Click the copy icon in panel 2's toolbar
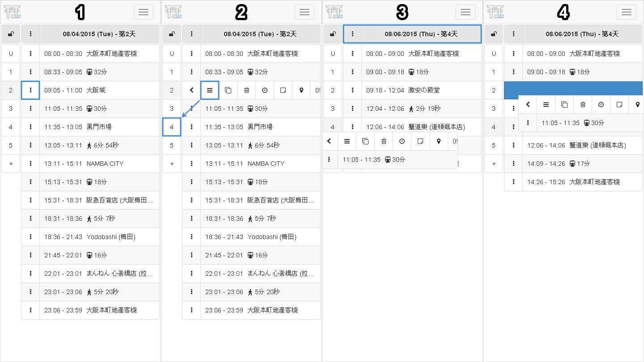Viewport: 644px width, 362px height. coord(228,90)
